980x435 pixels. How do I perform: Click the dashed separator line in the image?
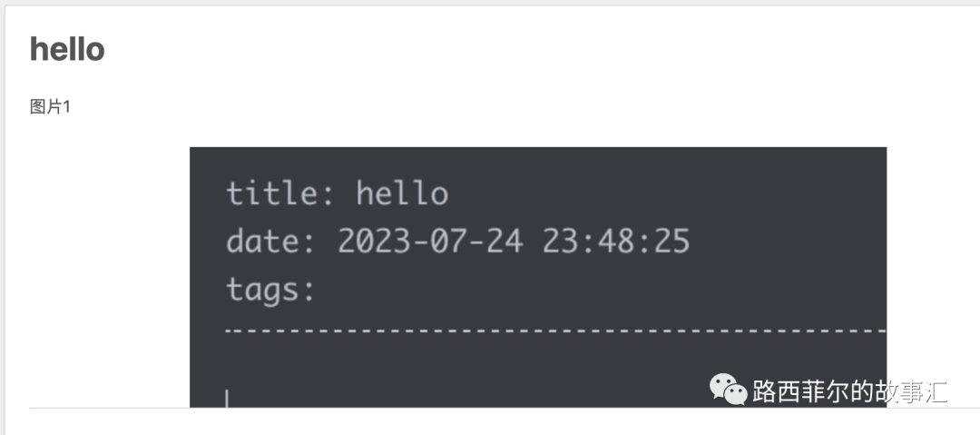click(555, 328)
